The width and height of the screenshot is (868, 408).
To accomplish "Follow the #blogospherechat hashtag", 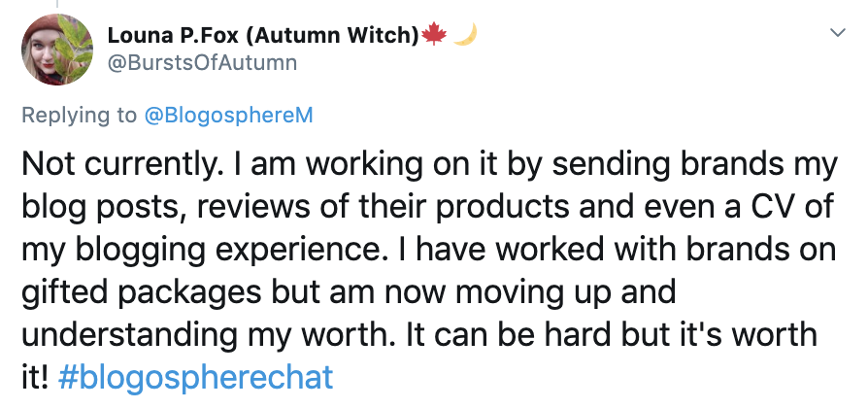I will click(195, 376).
